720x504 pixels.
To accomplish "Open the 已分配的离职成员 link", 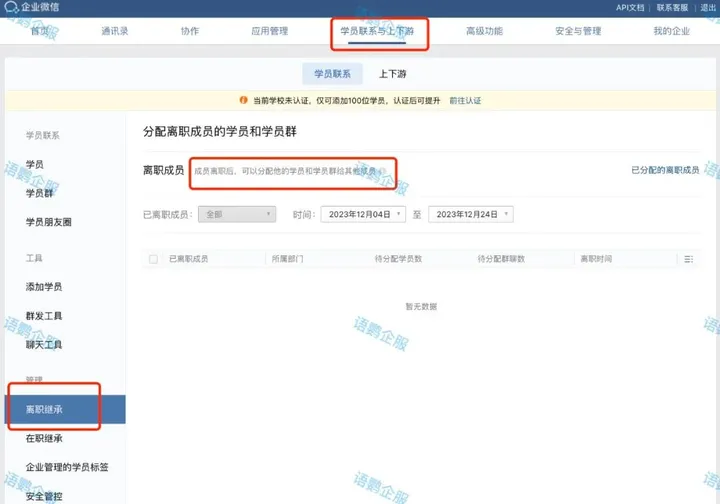I will [665, 171].
